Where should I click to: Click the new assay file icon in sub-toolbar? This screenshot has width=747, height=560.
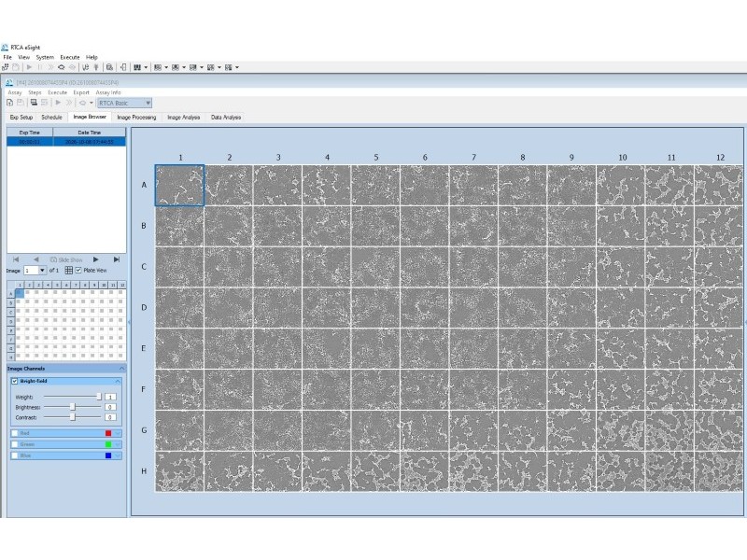[10, 103]
